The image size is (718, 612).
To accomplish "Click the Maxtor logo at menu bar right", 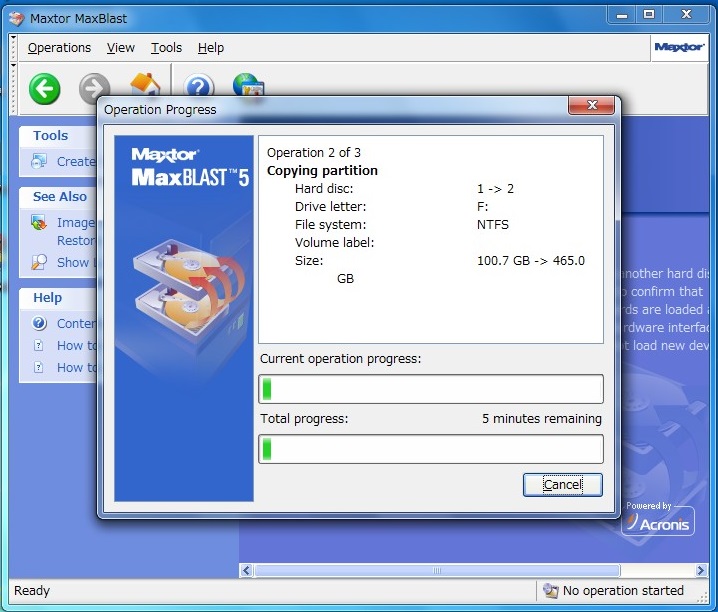I will coord(679,47).
